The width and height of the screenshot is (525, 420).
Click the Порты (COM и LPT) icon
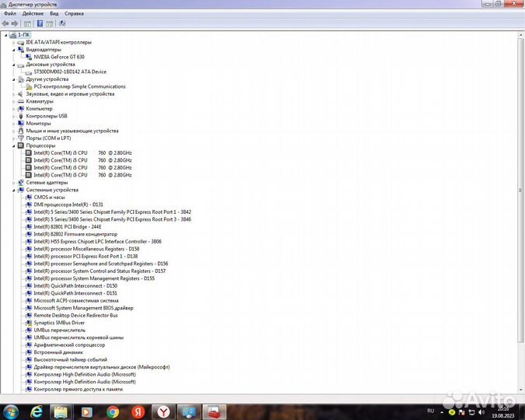click(21, 138)
